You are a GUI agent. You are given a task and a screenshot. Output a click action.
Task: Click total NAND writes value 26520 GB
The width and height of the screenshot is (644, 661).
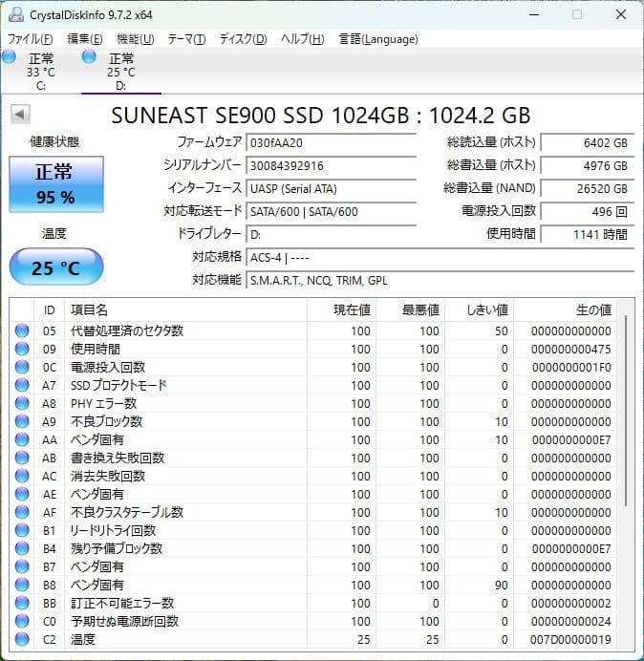point(588,188)
